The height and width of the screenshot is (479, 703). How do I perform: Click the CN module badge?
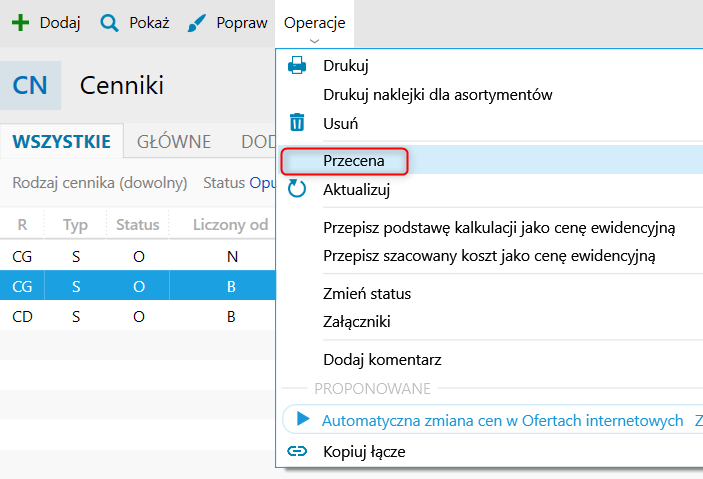tap(30, 85)
